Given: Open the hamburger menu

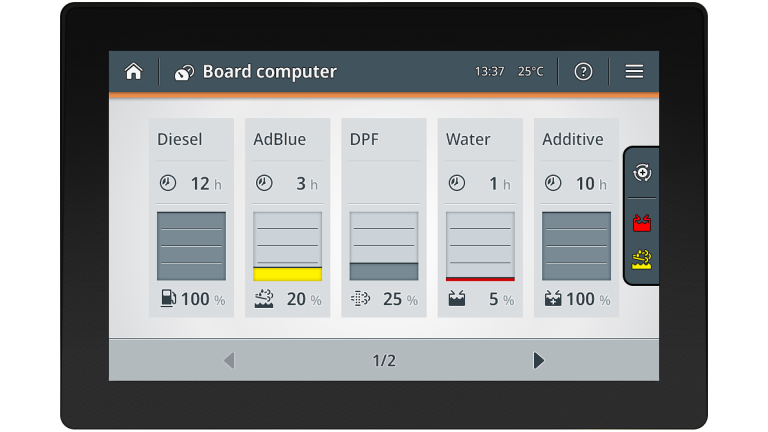Looking at the screenshot, I should [634, 72].
